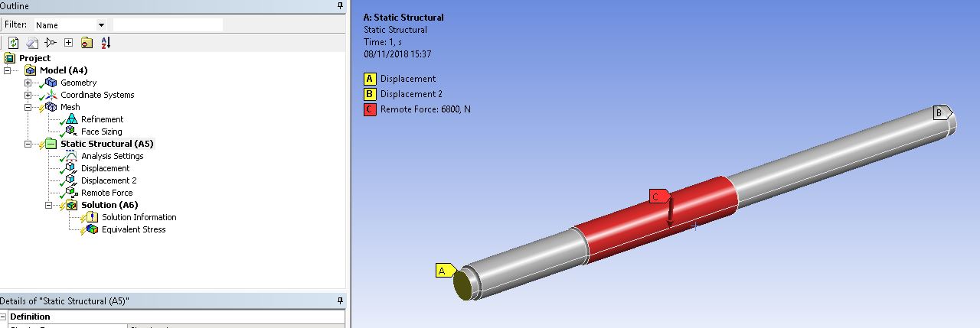Click the Face Sizing icon

tap(71, 132)
